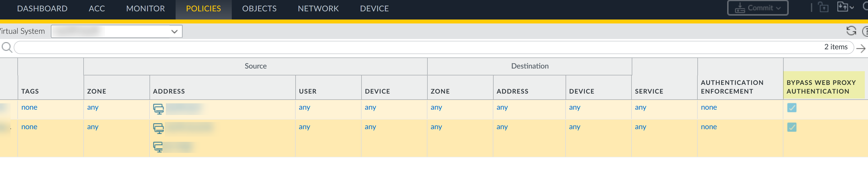Click second rule's lower source address icon

pos(158,147)
